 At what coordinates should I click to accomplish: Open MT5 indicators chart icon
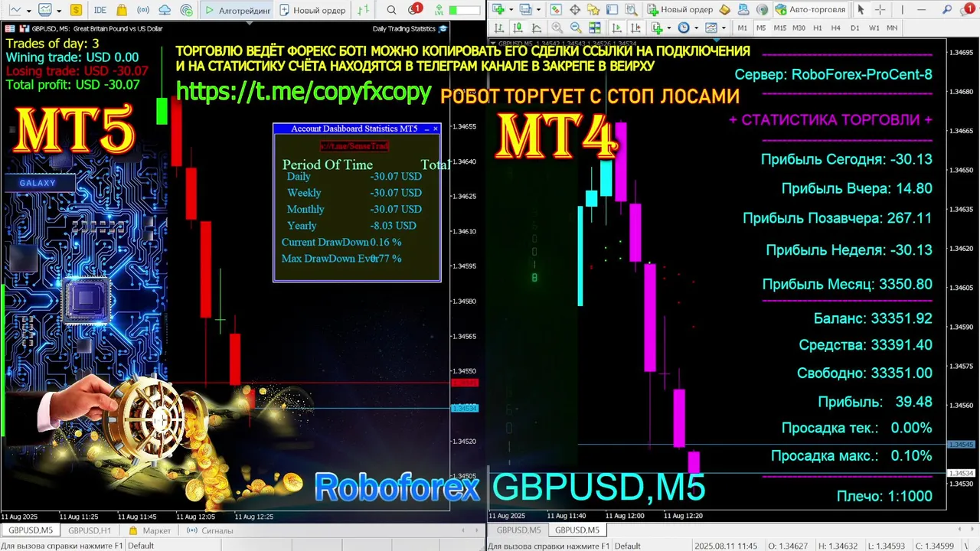pyautogui.click(x=45, y=10)
